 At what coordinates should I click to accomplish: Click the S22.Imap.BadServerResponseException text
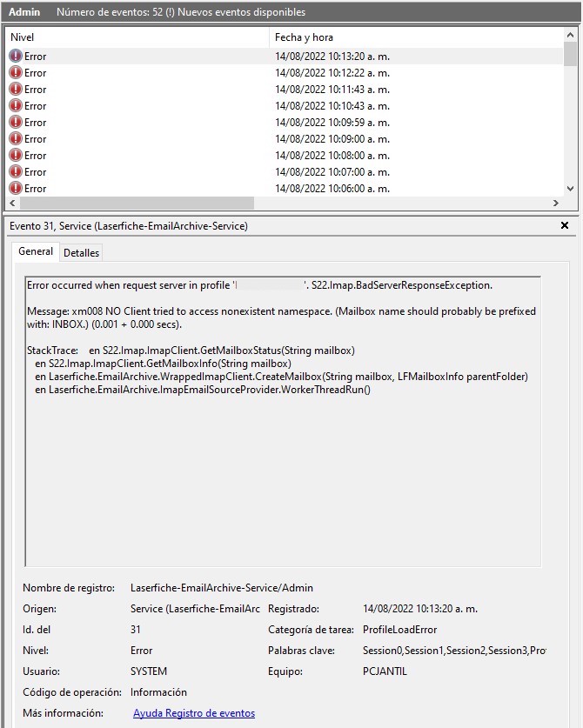click(x=402, y=285)
